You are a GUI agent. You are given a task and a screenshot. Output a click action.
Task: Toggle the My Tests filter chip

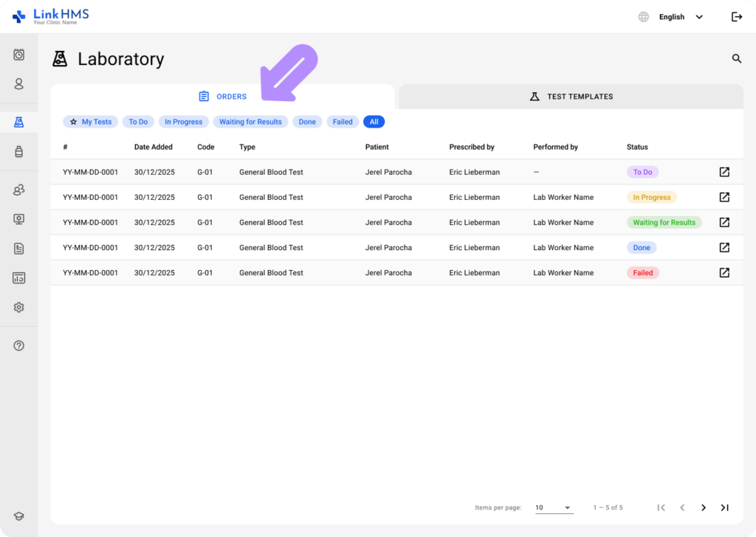click(90, 122)
